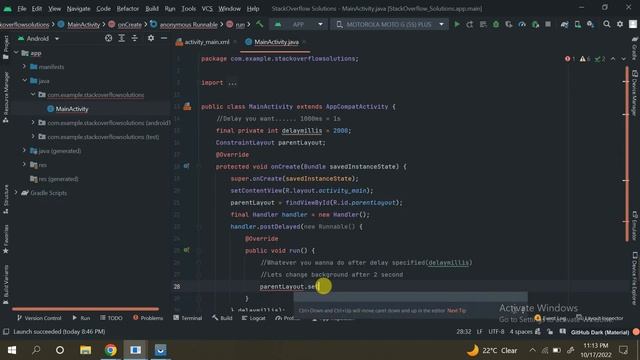Click Collapse All icon in Project panel
Image resolution: width=640 pixels, height=360 pixels.
tap(134, 38)
